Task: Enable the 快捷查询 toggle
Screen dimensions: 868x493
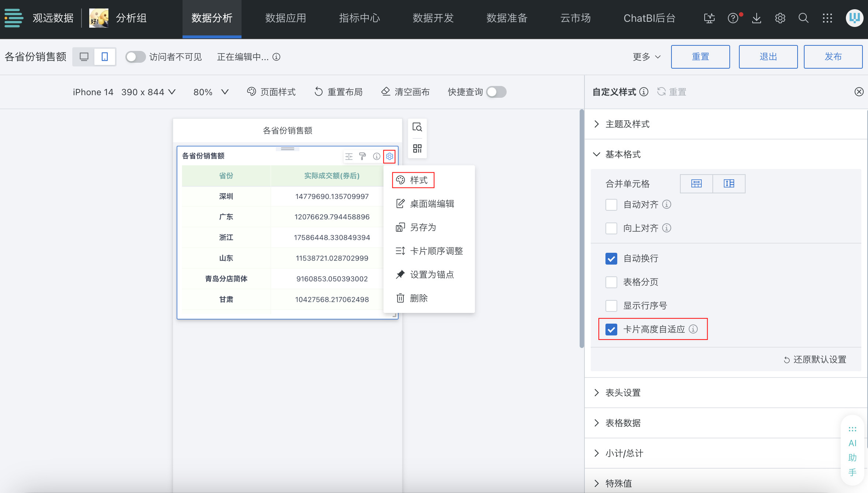Action: (496, 92)
